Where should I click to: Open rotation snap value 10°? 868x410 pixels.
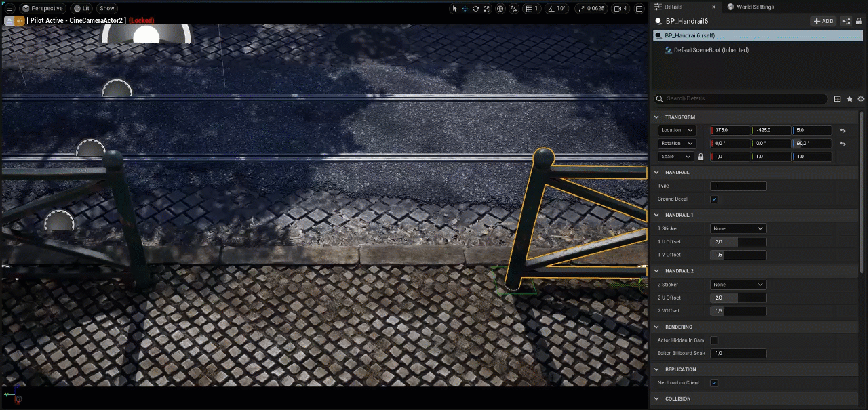(x=561, y=9)
